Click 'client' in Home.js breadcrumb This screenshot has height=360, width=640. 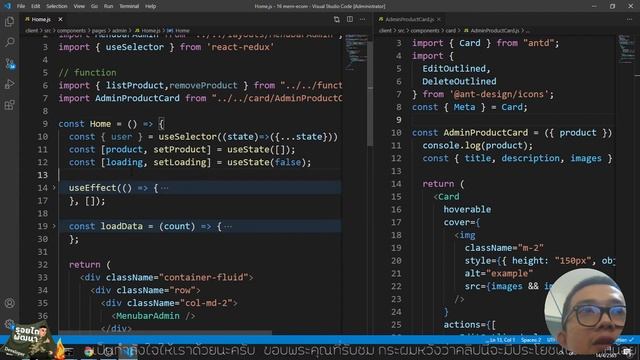coord(31,31)
